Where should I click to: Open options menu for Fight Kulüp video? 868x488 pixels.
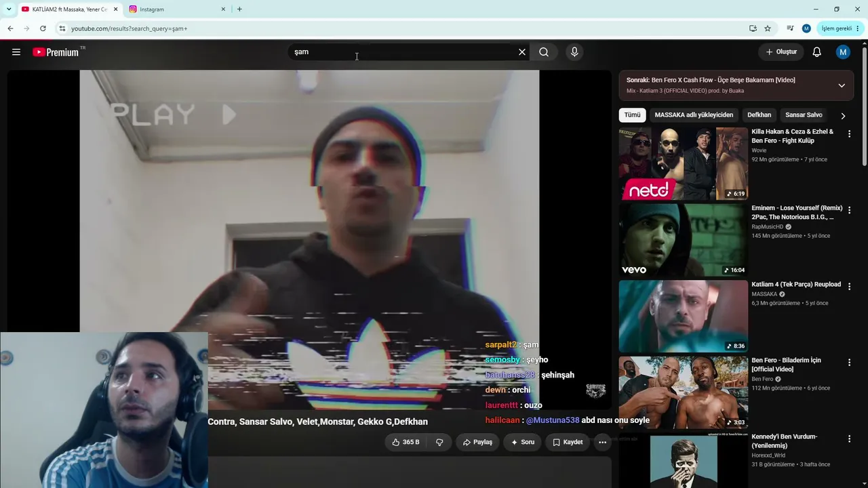click(849, 134)
